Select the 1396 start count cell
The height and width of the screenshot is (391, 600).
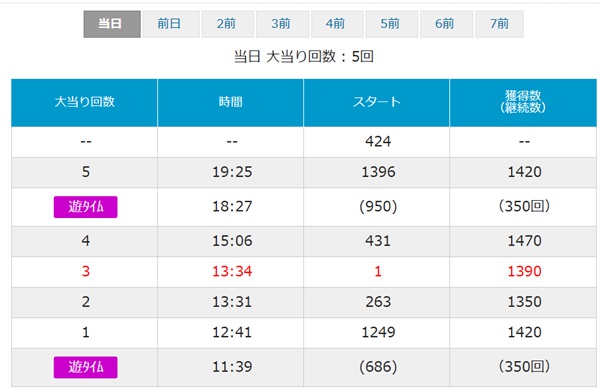pos(378,172)
